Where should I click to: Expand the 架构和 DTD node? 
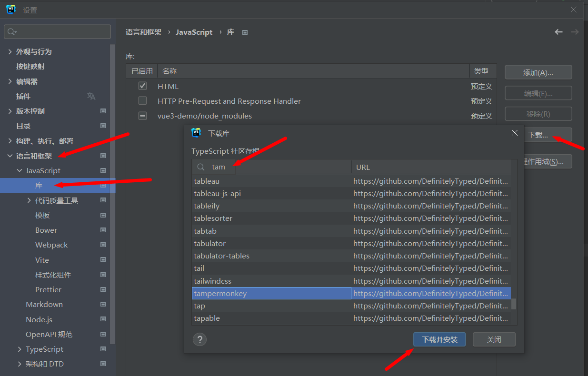[x=20, y=364]
